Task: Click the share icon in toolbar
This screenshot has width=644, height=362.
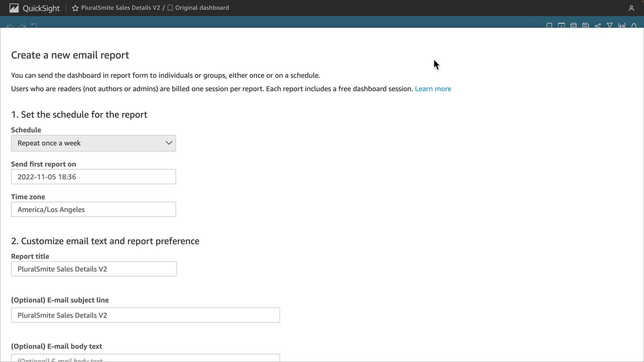Action: [x=598, y=26]
